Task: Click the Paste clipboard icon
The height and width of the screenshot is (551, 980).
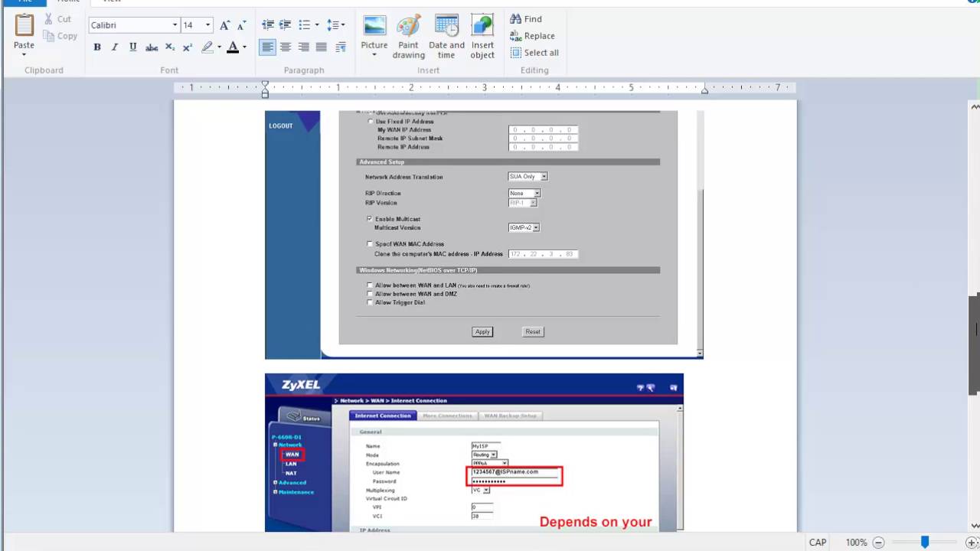Action: (24, 26)
